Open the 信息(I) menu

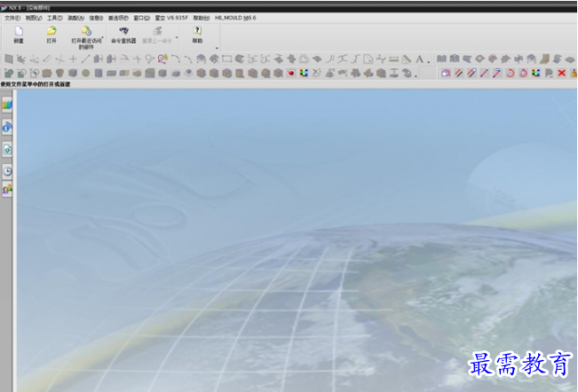click(96, 18)
